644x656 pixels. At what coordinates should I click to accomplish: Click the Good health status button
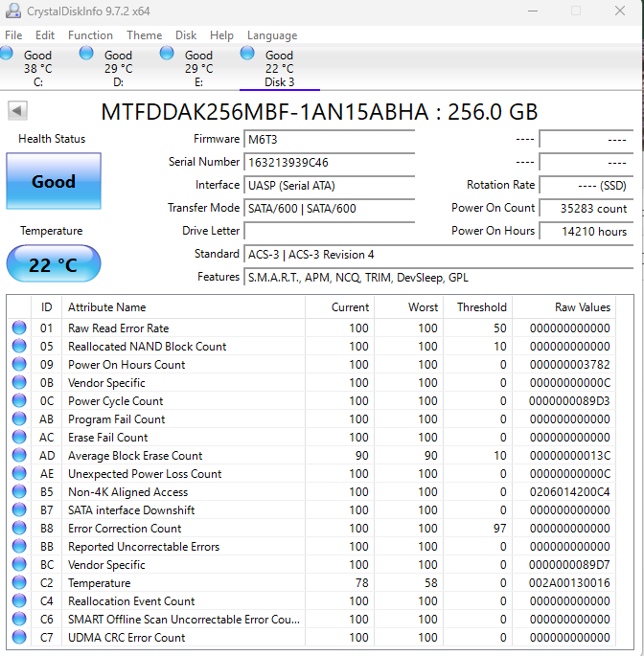54,181
